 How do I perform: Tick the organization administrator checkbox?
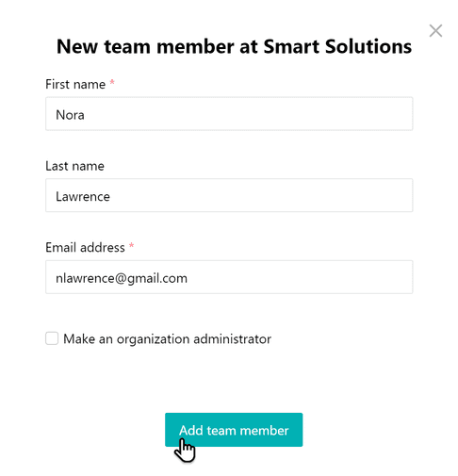click(x=52, y=338)
